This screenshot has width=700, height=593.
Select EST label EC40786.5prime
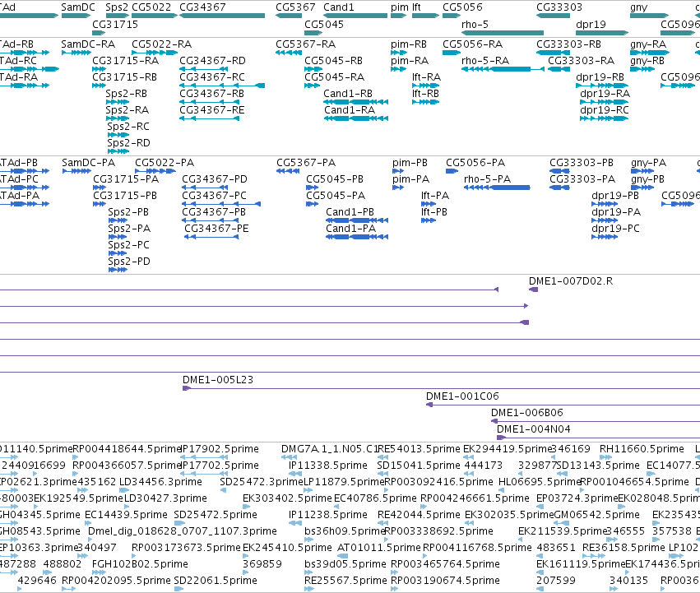pyautogui.click(x=375, y=498)
